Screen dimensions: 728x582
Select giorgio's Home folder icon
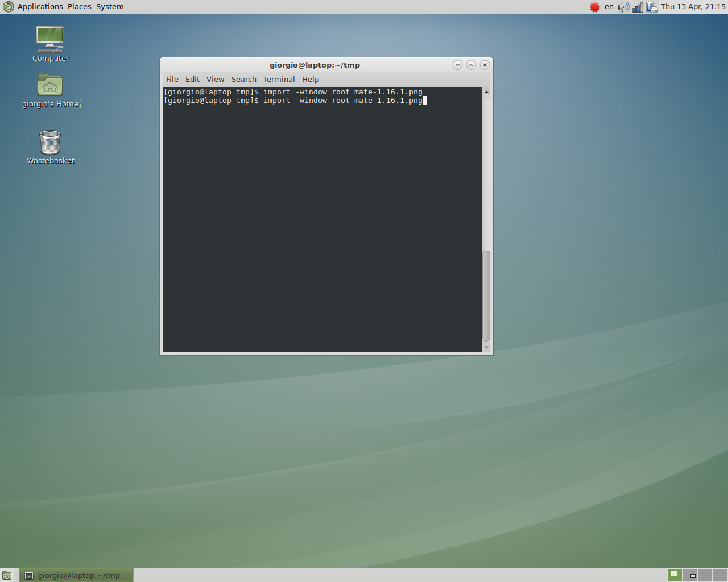[50, 86]
